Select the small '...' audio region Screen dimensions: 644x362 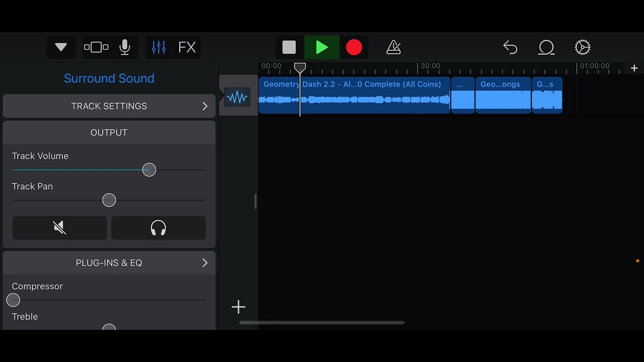[x=463, y=95]
